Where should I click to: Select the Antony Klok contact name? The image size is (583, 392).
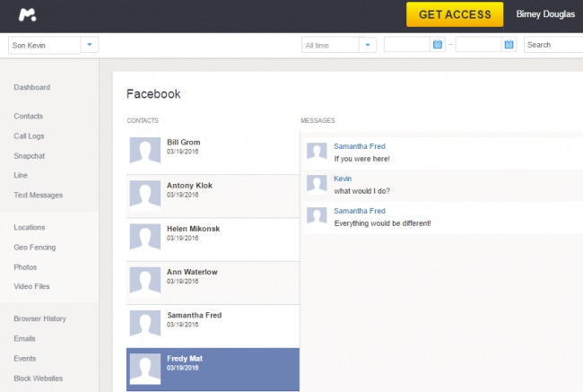point(189,185)
